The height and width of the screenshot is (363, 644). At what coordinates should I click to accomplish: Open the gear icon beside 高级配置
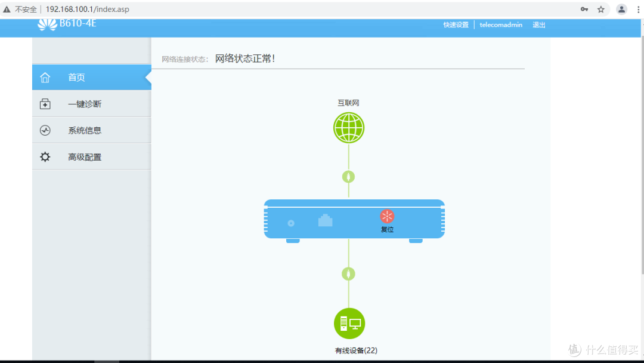point(45,156)
